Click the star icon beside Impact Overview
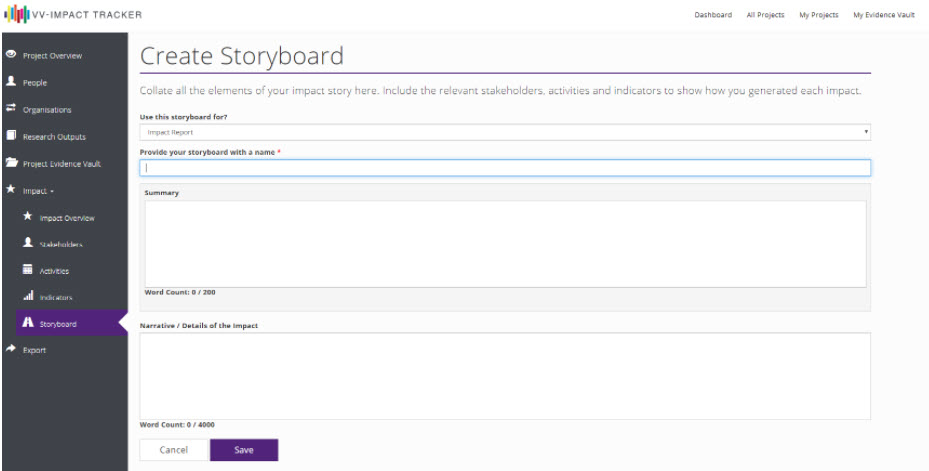929x471 pixels. (x=27, y=217)
